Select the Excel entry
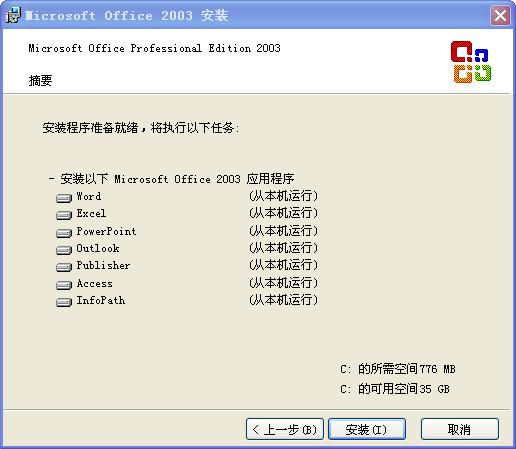This screenshot has height=449, width=516. (x=91, y=213)
